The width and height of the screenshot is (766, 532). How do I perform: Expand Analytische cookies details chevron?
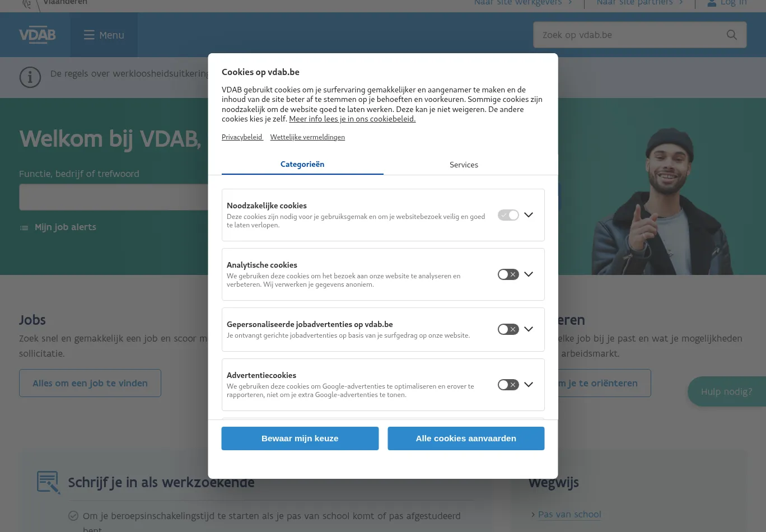tap(529, 274)
